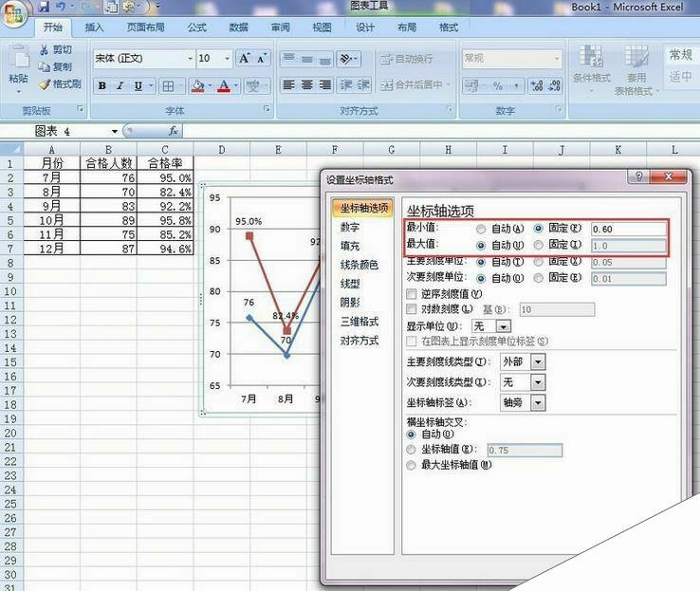Open the axis labels dropdown
Image resolution: width=700 pixels, height=591 pixels.
pos(538,403)
